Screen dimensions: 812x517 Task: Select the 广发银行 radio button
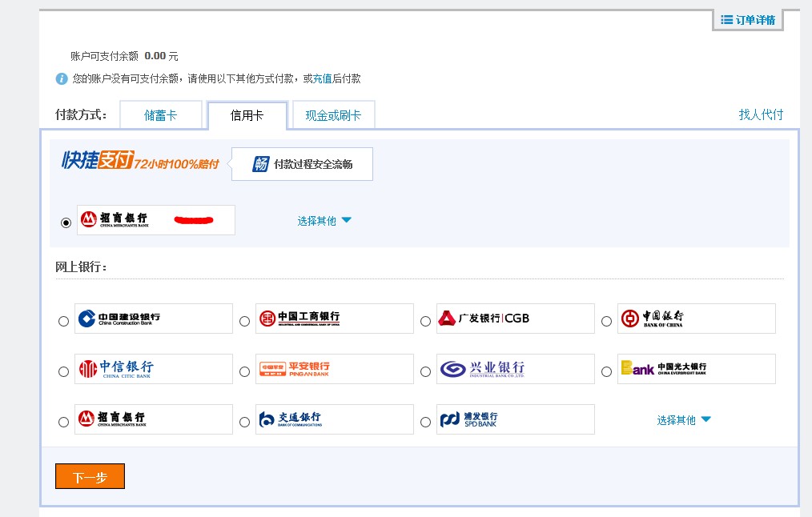pos(426,322)
